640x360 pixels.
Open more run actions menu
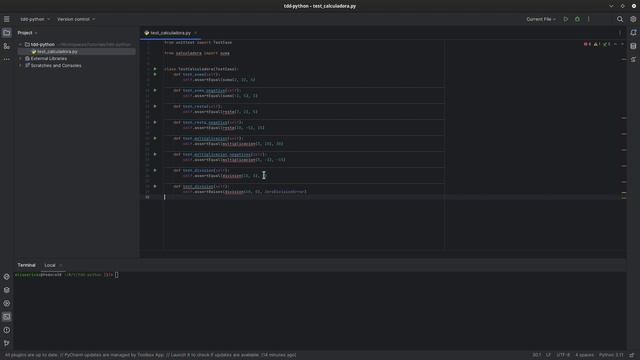pos(589,19)
